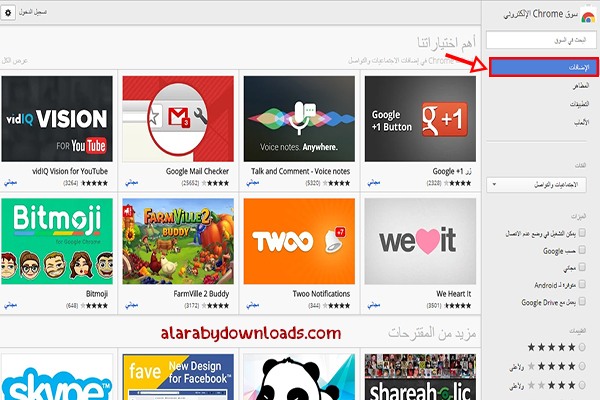Open the Bitmoji extension thumbnail
This screenshot has height=400, width=600.
click(x=57, y=241)
